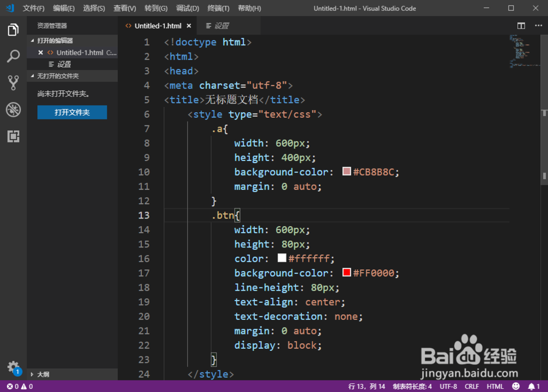This screenshot has height=392, width=548.
Task: Click the 资源管理器 panel title
Action: [x=52, y=26]
